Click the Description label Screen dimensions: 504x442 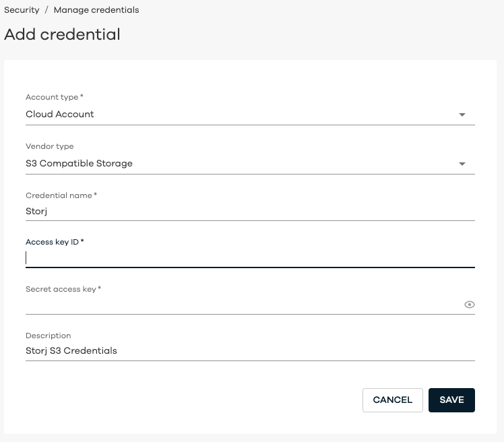(x=49, y=336)
